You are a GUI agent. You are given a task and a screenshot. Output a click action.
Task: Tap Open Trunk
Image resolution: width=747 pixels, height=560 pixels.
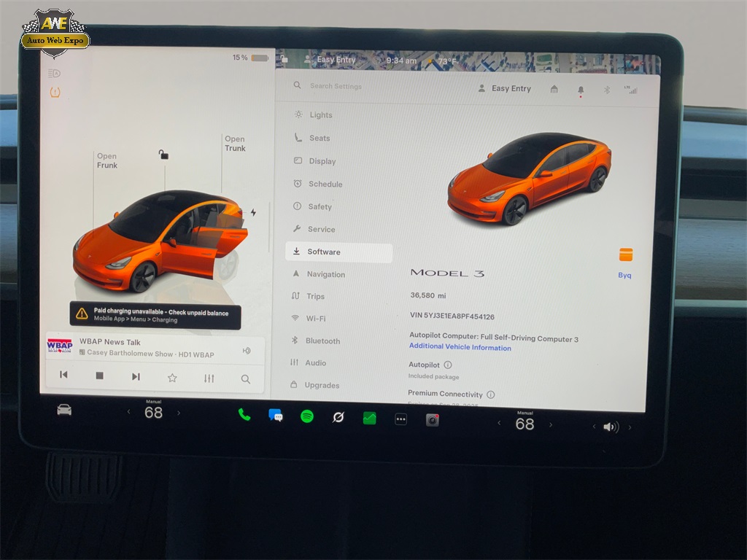click(x=235, y=144)
